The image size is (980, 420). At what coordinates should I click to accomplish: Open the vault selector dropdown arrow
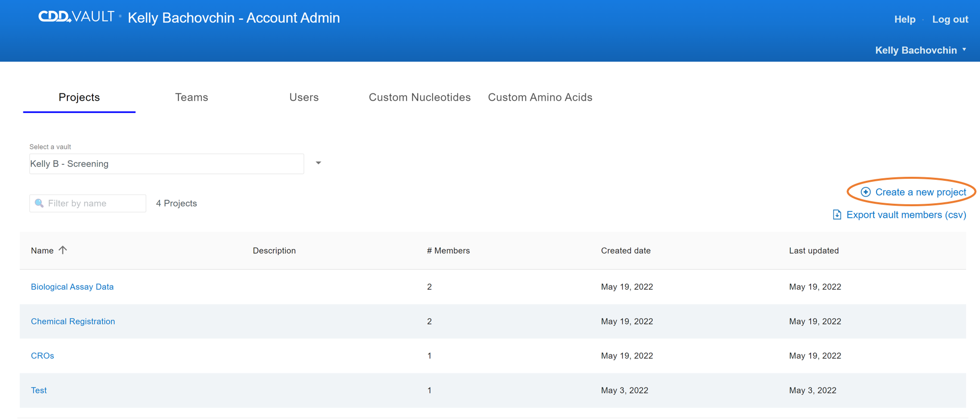(x=318, y=163)
